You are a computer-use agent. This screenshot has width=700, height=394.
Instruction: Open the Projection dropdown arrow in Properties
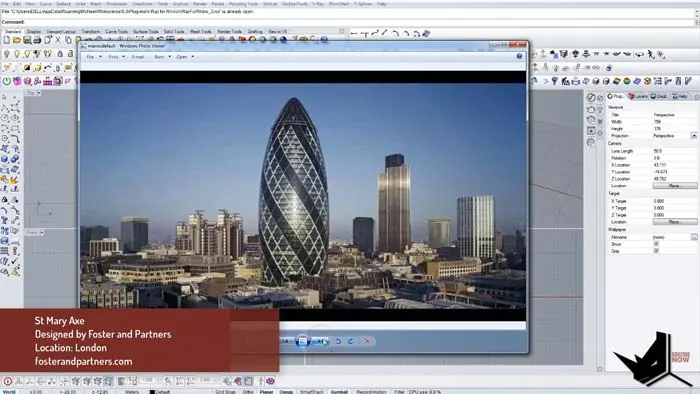[x=694, y=136]
